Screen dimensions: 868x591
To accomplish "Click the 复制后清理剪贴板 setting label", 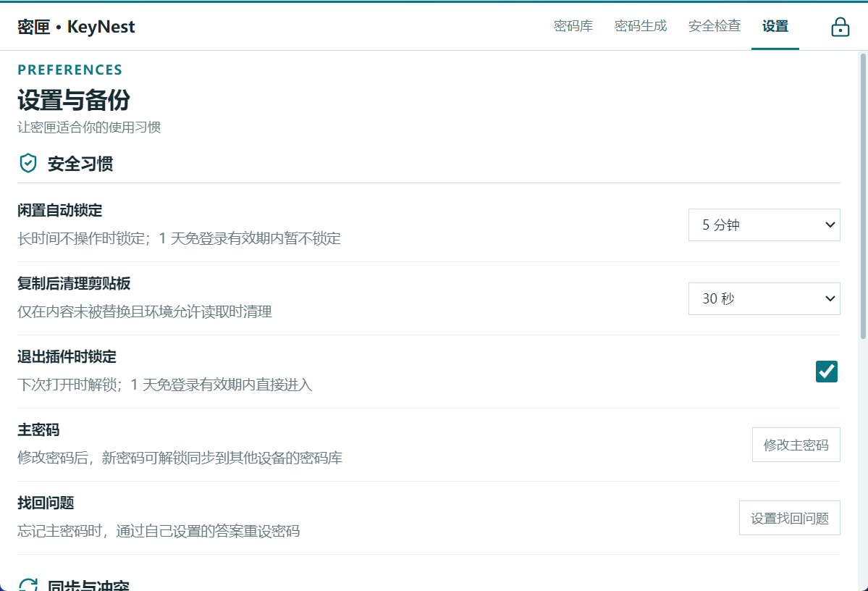I will [74, 284].
